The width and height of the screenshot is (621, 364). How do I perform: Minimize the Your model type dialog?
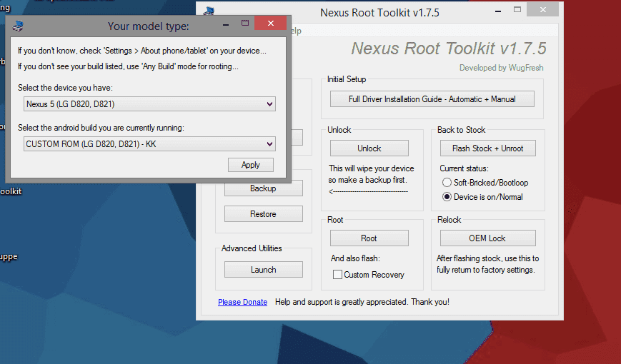pyautogui.click(x=226, y=24)
